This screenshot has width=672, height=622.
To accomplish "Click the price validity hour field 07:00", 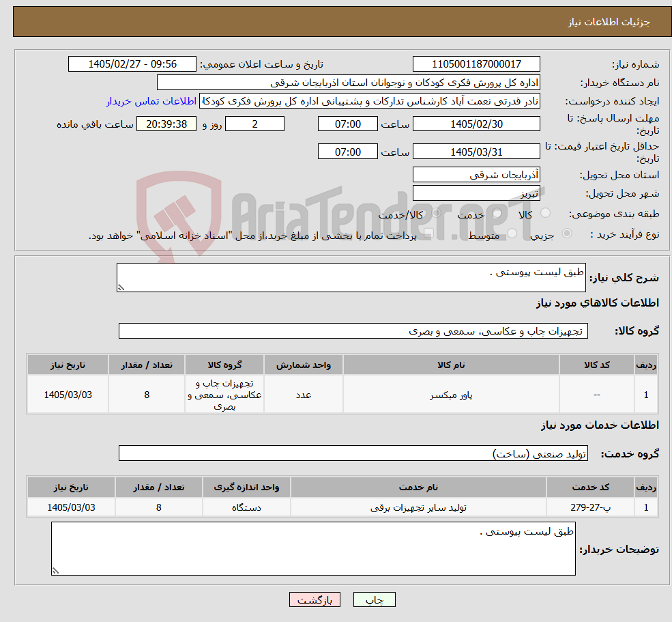I will (347, 152).
